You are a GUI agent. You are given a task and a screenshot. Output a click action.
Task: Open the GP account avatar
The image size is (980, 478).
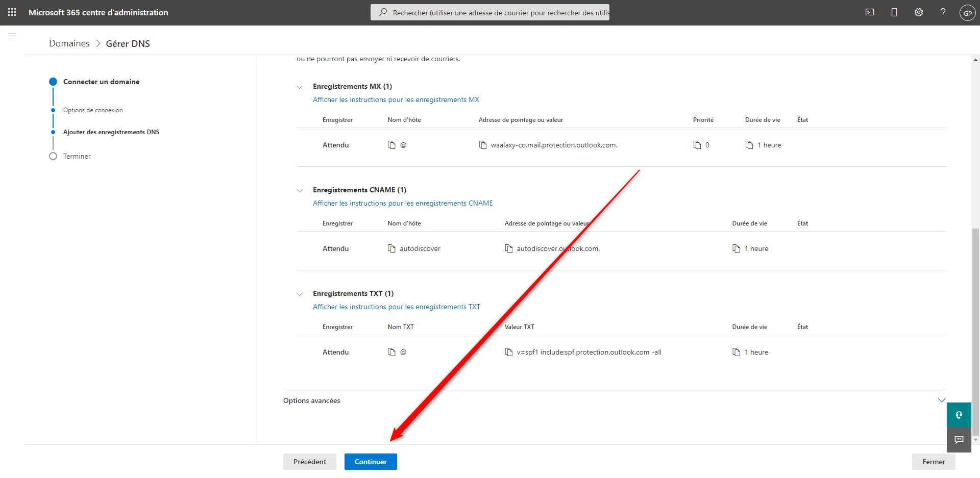pos(968,13)
